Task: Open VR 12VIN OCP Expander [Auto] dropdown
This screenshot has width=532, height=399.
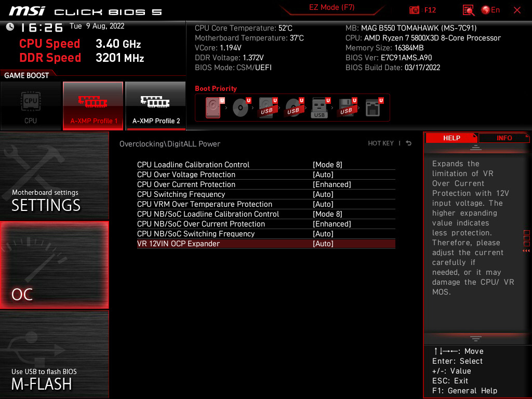Action: click(x=323, y=243)
